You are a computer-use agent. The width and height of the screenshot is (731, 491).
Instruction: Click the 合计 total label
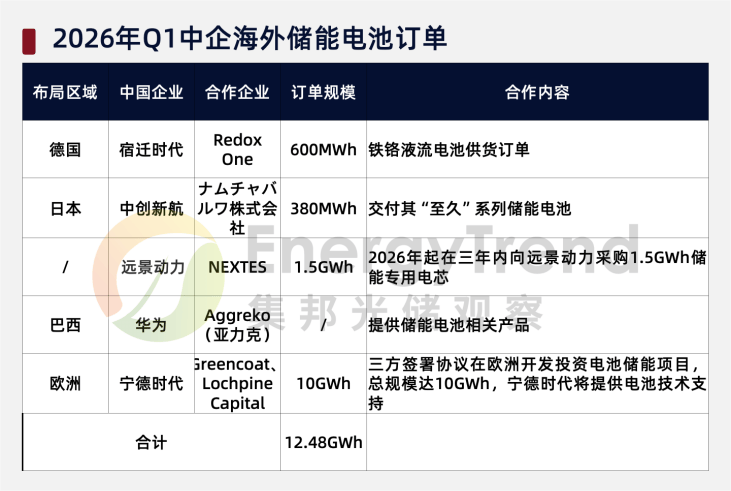152,443
